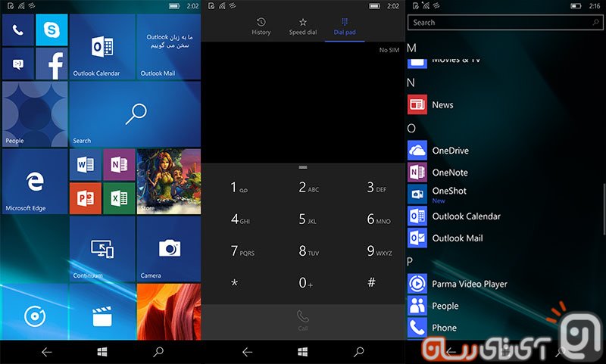606x364 pixels.
Task: Open Parma Video Player app
Action: click(x=469, y=284)
